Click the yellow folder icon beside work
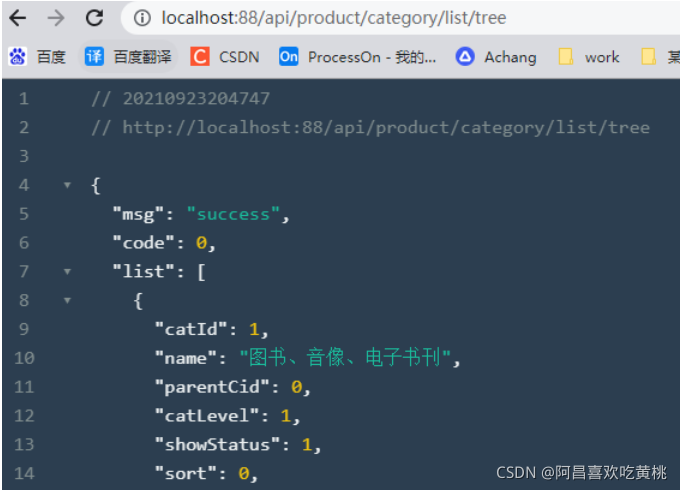This screenshot has height=490, width=683. click(x=566, y=57)
